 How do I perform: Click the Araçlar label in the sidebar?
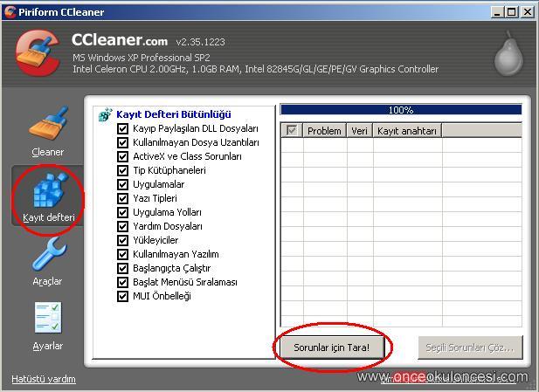click(x=47, y=281)
